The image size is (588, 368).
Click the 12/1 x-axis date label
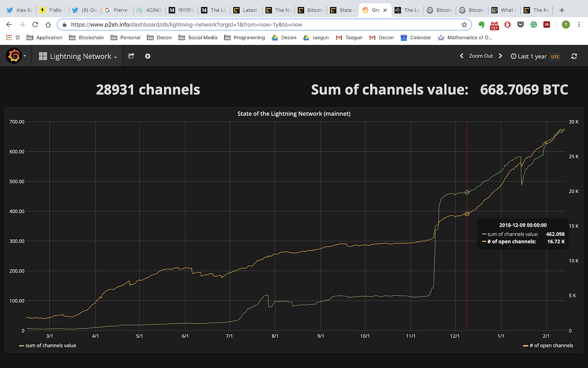pos(455,336)
